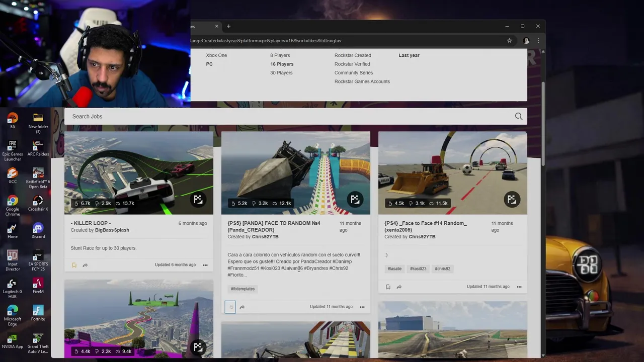Open Fortnite desktop icon

(38, 313)
